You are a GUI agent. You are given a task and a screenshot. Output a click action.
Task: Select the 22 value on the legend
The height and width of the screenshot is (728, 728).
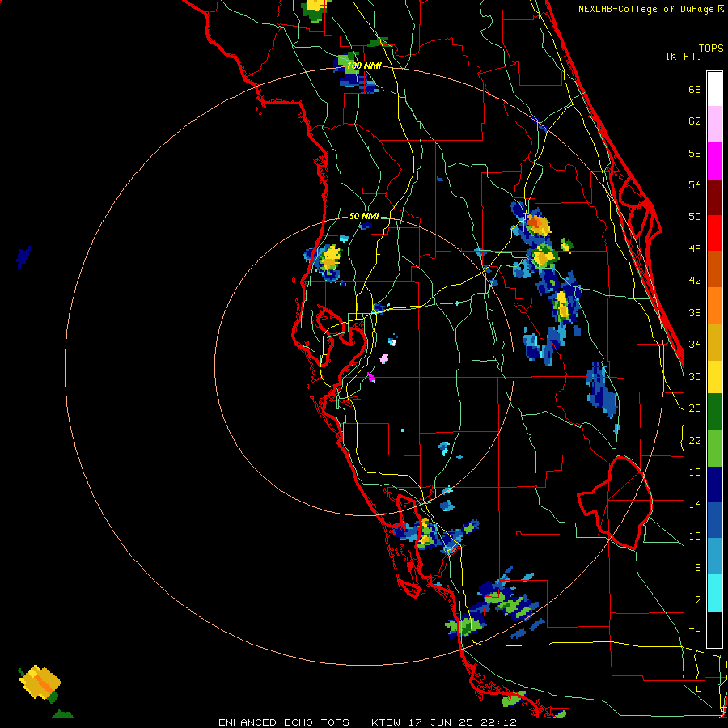click(695, 441)
